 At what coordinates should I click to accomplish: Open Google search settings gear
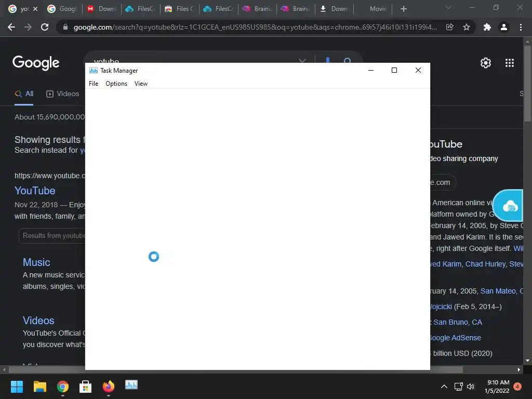pyautogui.click(x=486, y=63)
